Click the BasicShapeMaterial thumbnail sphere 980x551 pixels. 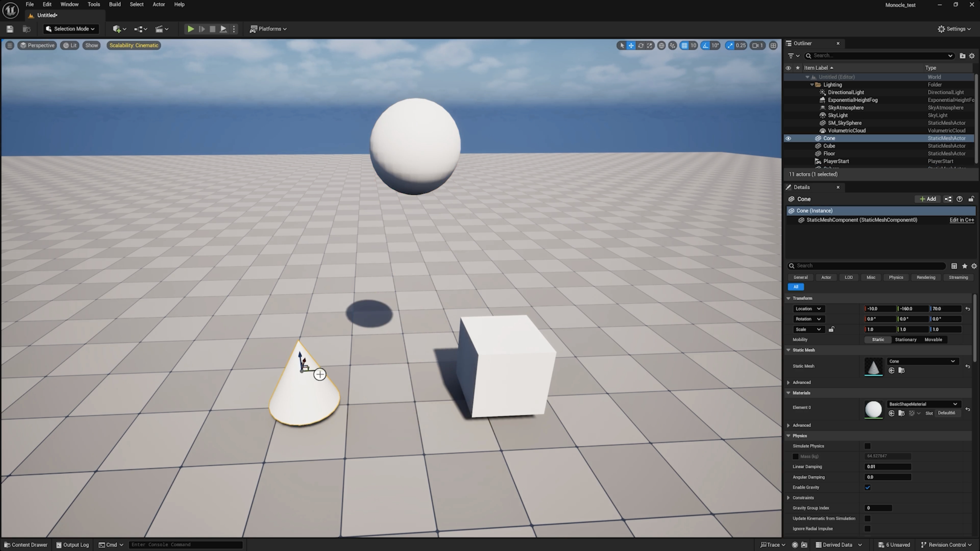[873, 409]
